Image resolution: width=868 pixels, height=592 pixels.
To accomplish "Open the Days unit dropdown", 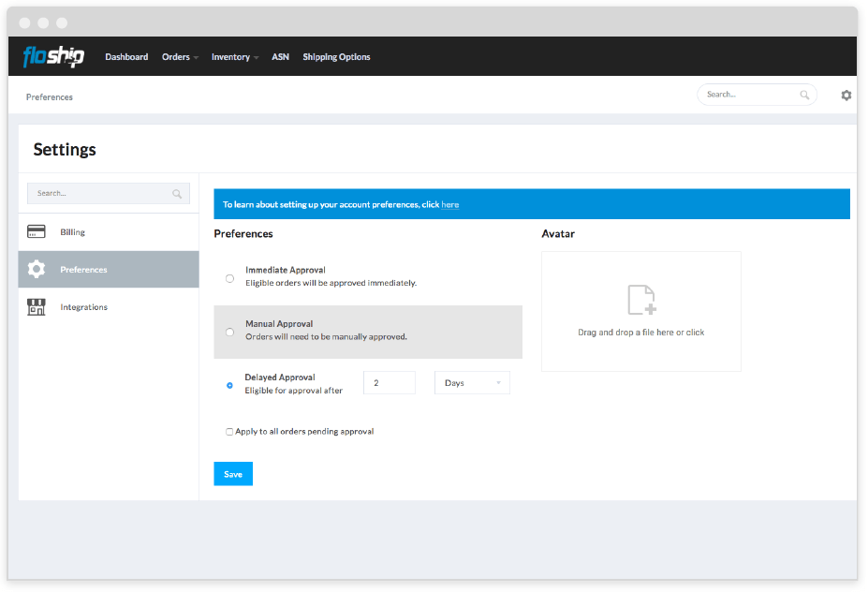I will [x=472, y=383].
